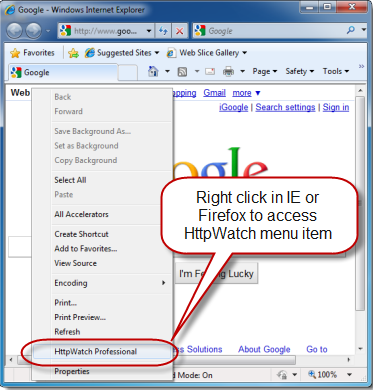This screenshot has width=373, height=390.
Task: Open the Tools menu in command bar
Action: [x=336, y=71]
